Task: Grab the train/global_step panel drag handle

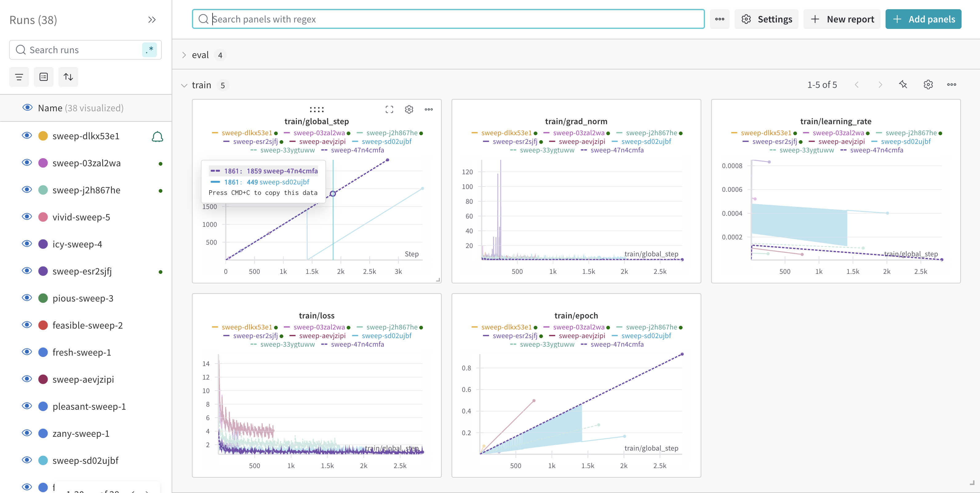Action: coord(317,109)
